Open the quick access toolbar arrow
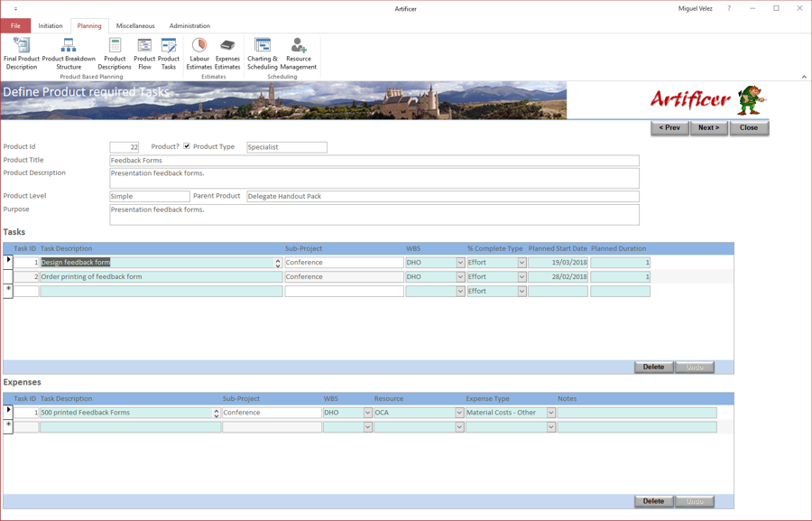Image resolution: width=812 pixels, height=521 pixels. pos(15,9)
